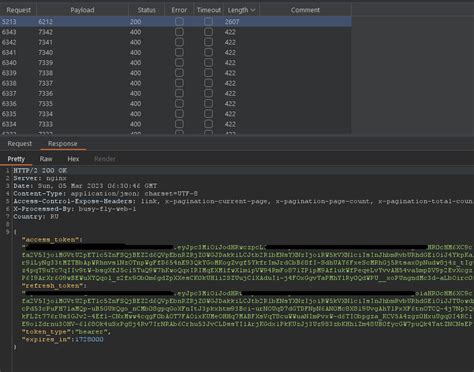Select request 6343 cell
This screenshot has width=474, height=372.
point(9,32)
